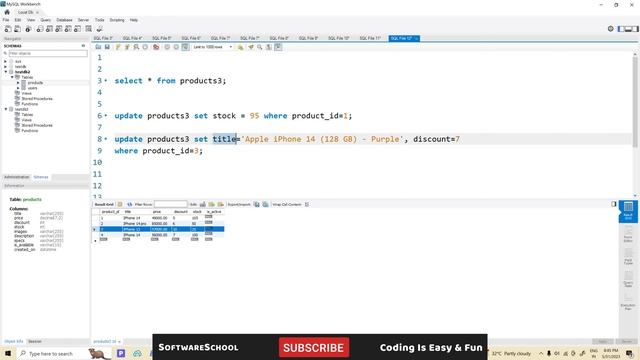Switch to Field Types result view
640x360 pixels.
pos(628,258)
